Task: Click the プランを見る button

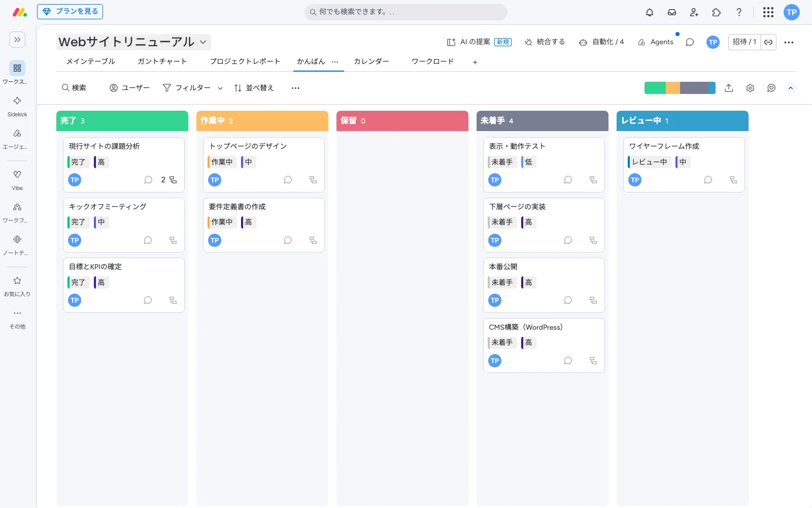Action: 70,12
